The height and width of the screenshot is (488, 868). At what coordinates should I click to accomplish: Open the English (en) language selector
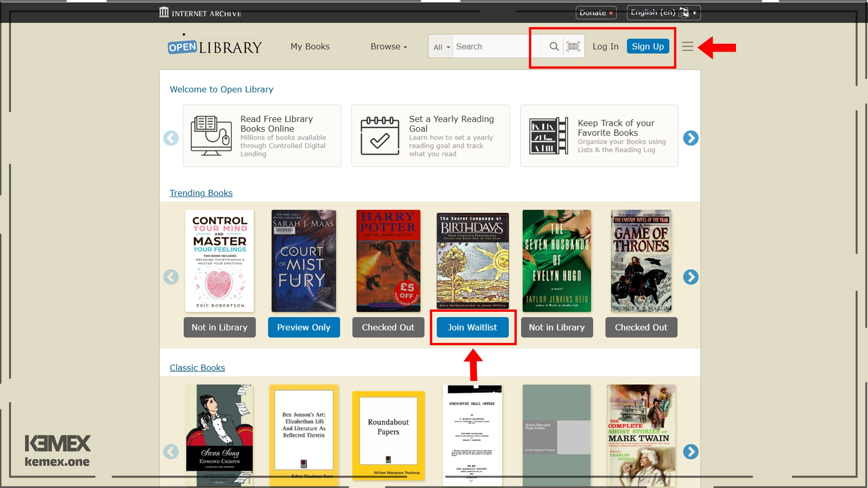tap(663, 13)
